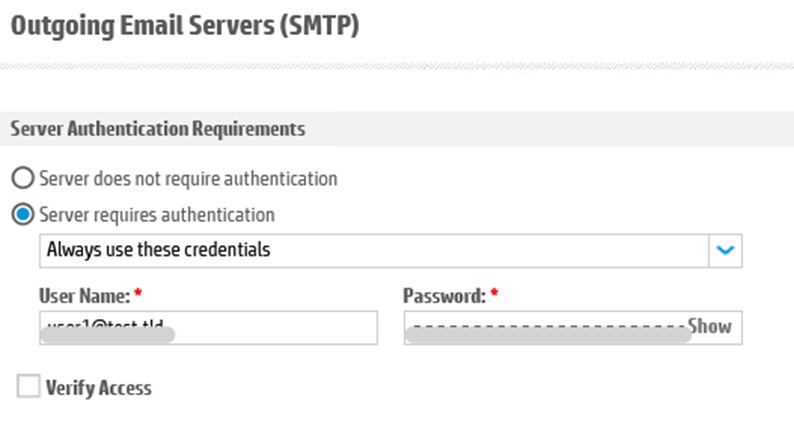Click the blue chevron dropdown arrow
Image resolution: width=794 pixels, height=425 pixels.
726,250
